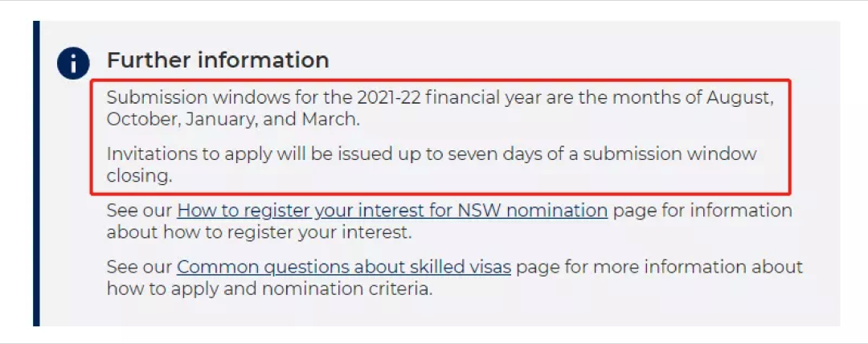
Task: Click the word closing in the highlighted box
Action: (x=140, y=176)
